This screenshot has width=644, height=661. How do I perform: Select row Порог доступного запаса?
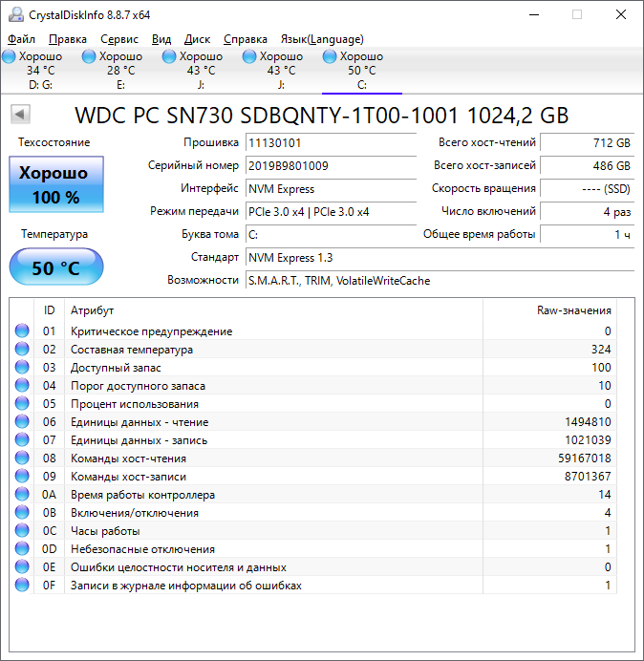(313, 385)
